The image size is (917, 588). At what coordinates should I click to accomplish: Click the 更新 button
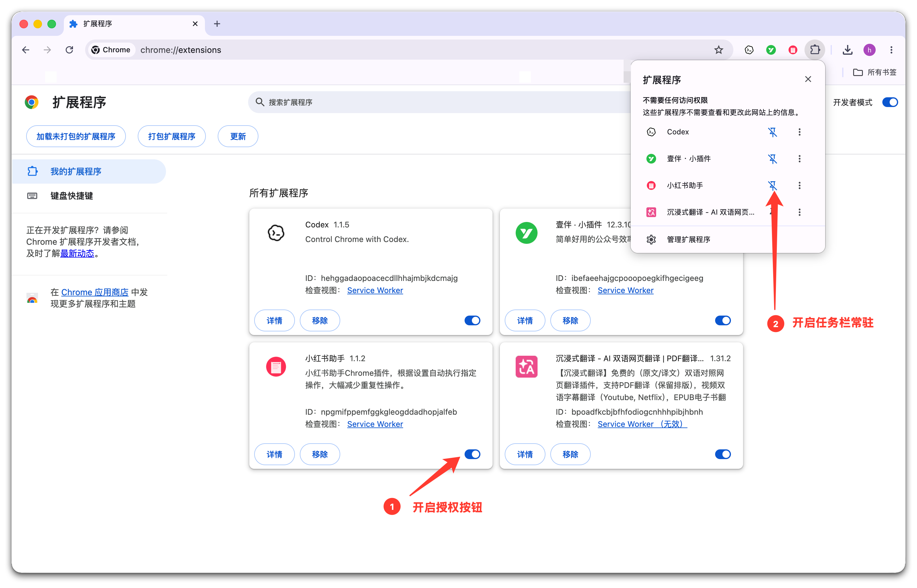click(x=238, y=136)
